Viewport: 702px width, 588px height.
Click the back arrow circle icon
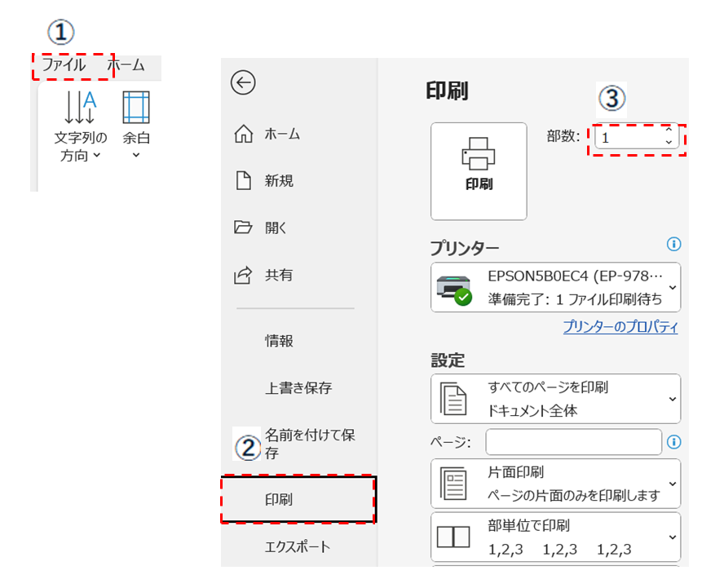[243, 82]
